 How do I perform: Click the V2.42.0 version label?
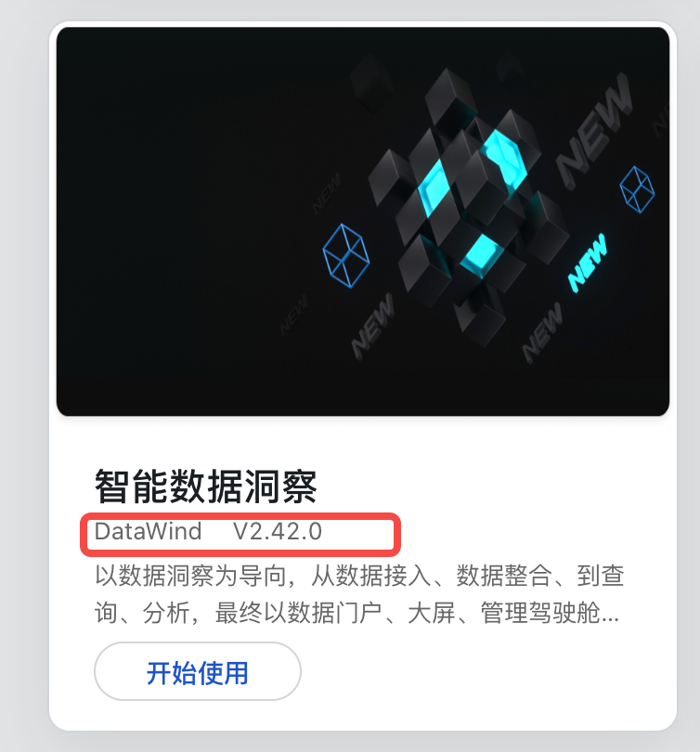[x=278, y=531]
